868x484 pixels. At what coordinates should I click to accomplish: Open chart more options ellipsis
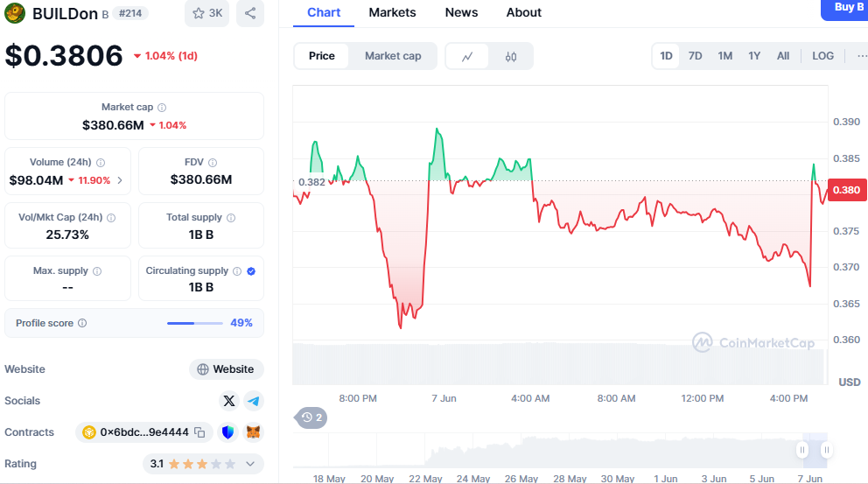[x=861, y=56]
